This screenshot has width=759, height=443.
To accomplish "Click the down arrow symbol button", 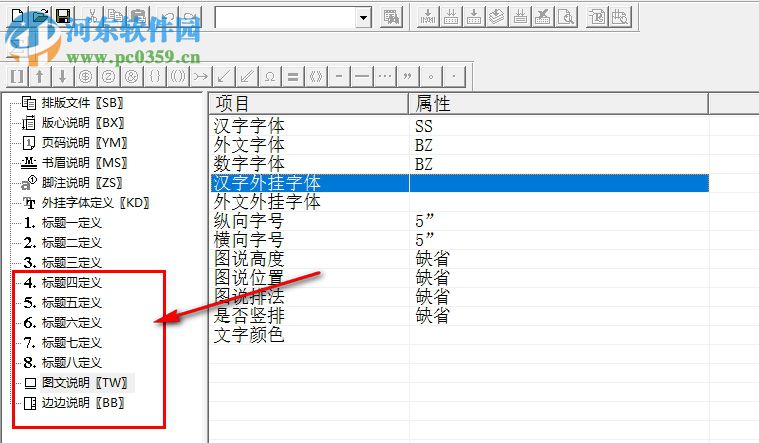I will tap(62, 76).
